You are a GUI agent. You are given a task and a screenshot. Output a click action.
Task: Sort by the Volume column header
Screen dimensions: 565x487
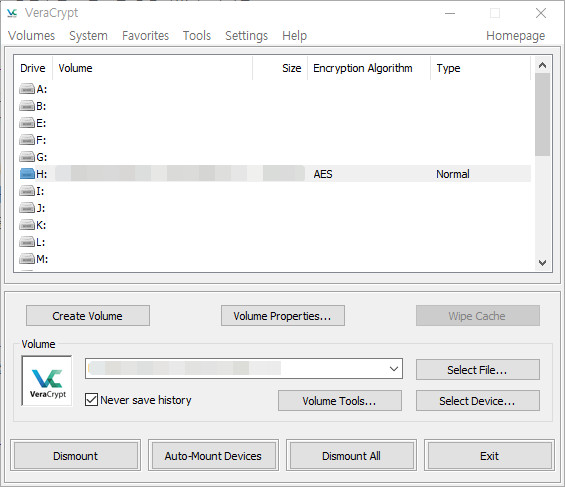pyautogui.click(x=152, y=68)
